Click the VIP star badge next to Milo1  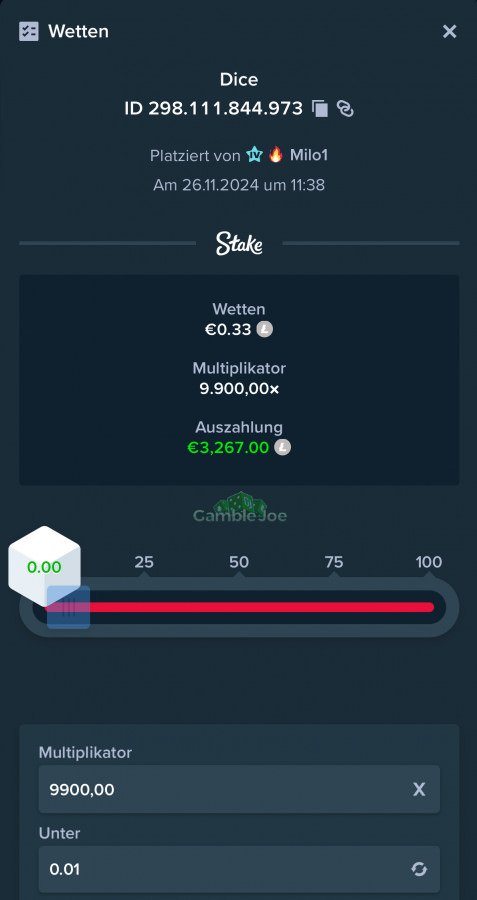pos(254,154)
